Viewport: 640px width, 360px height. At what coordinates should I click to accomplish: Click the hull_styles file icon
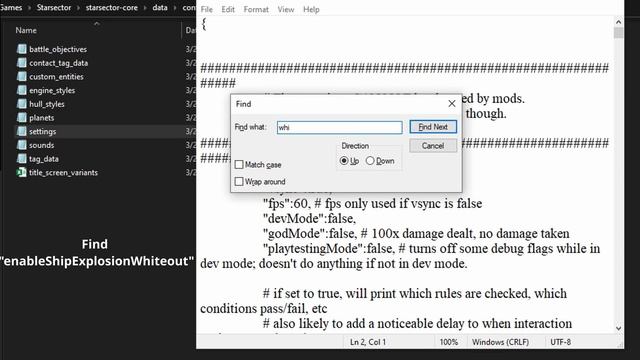22,104
